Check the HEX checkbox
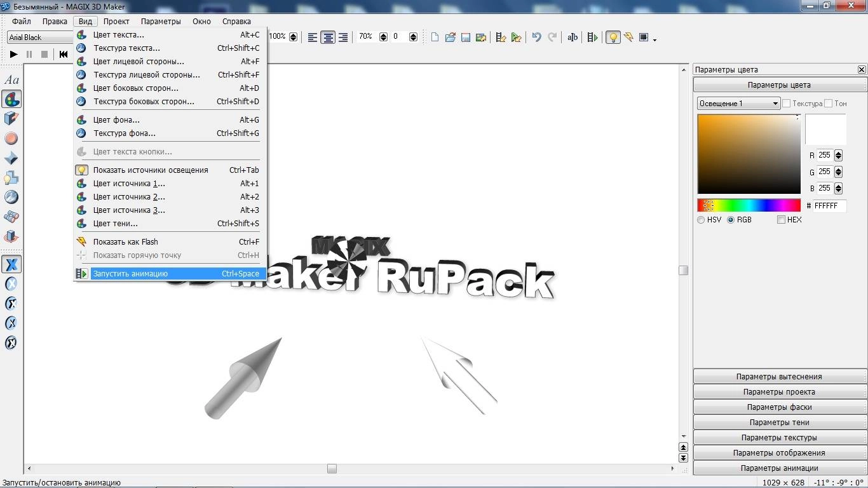The height and width of the screenshot is (488, 868). [781, 220]
